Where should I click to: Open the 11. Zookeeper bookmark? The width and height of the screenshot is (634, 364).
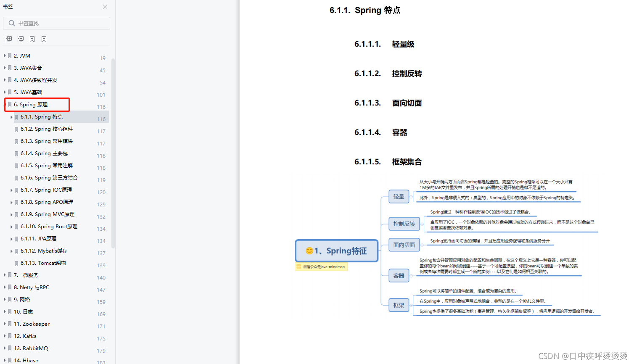32,324
